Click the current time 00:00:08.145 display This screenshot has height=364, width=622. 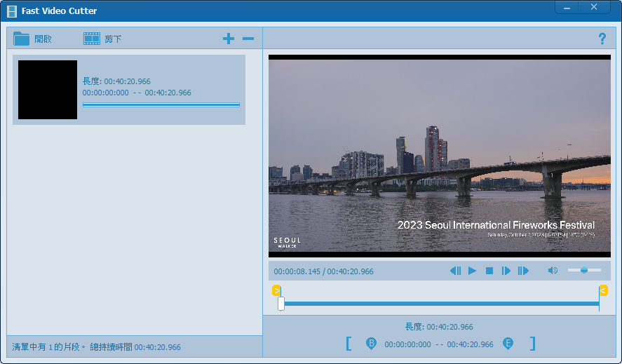297,271
